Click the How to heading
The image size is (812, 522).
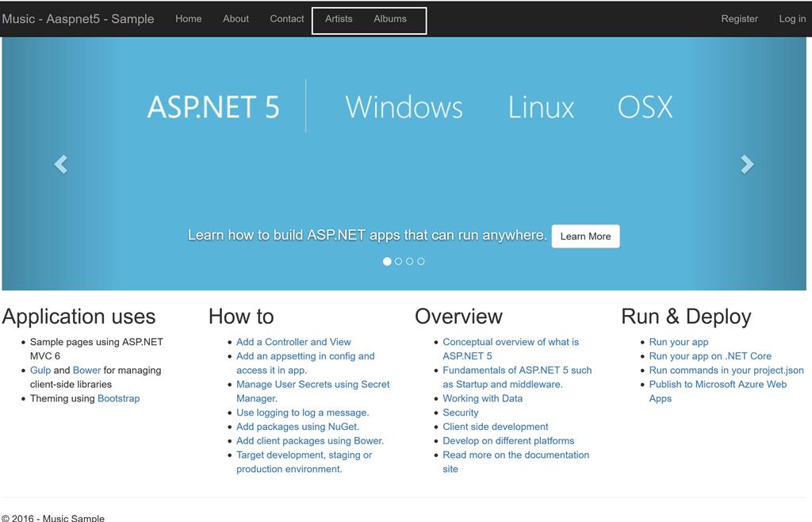click(241, 317)
